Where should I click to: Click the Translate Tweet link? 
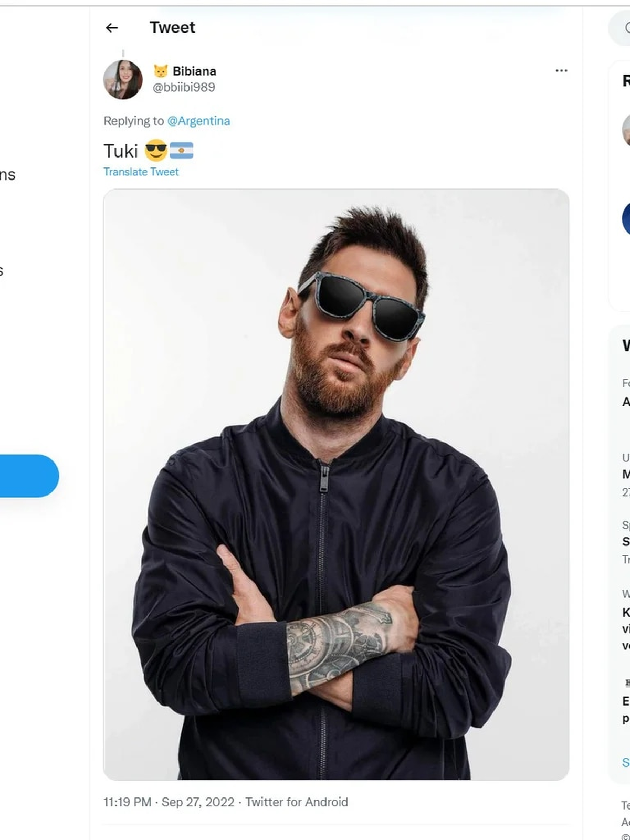(x=141, y=172)
